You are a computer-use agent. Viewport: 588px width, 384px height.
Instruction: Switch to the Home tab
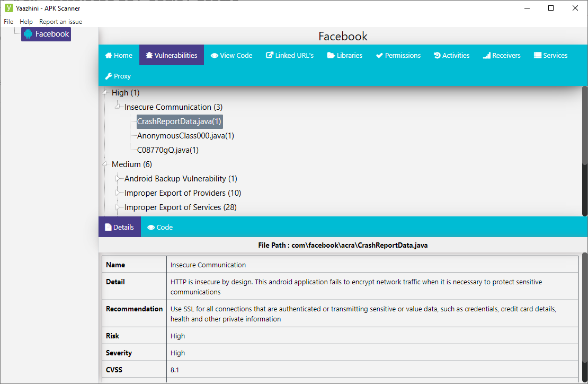pyautogui.click(x=119, y=55)
